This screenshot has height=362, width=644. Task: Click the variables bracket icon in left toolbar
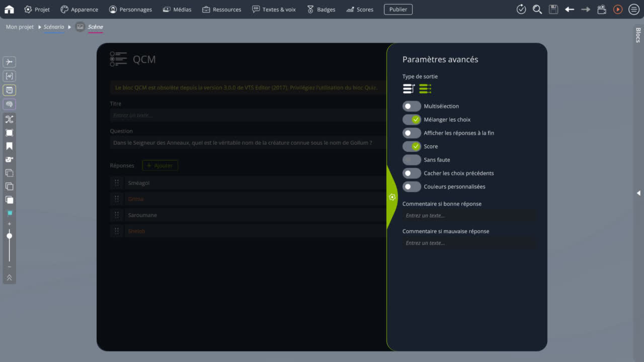[x=9, y=76]
